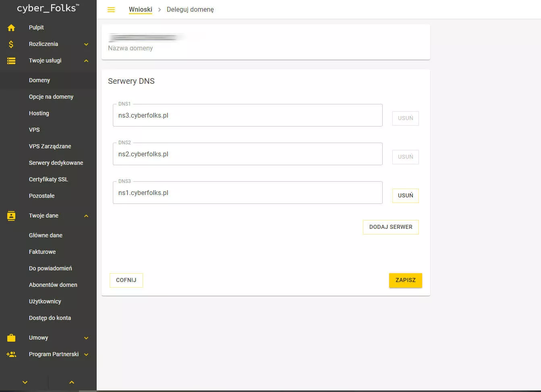Remove DNS3 with the USUŃ button

coord(406,195)
